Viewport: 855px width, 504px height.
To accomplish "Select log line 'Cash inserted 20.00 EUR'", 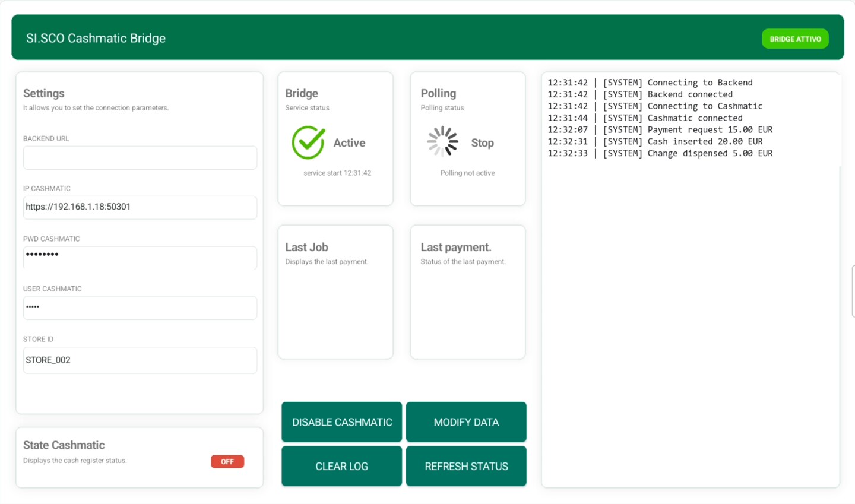I will pyautogui.click(x=655, y=141).
